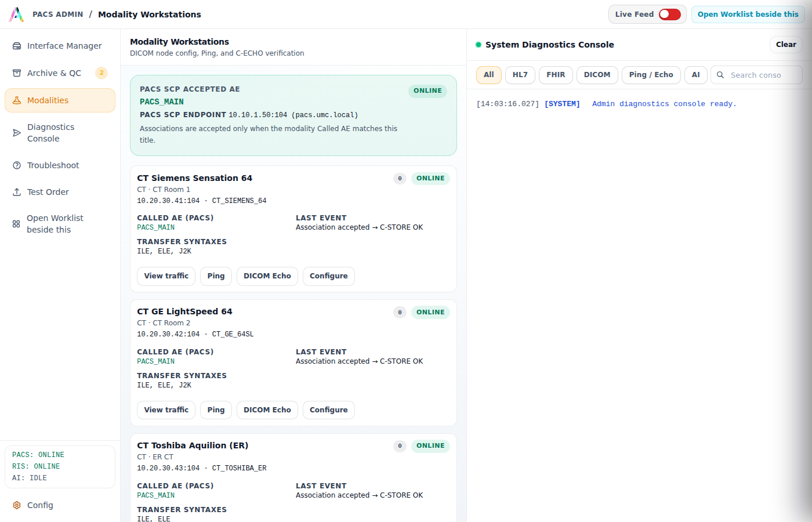Click the CT GE LightSpeed 64 count badge
This screenshot has width=812, height=522.
[x=400, y=313]
